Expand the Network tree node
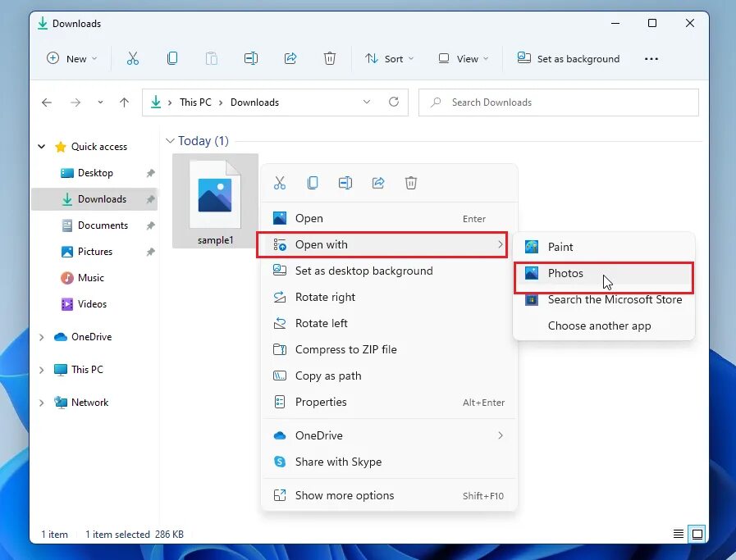This screenshot has height=560, width=736. tap(41, 403)
